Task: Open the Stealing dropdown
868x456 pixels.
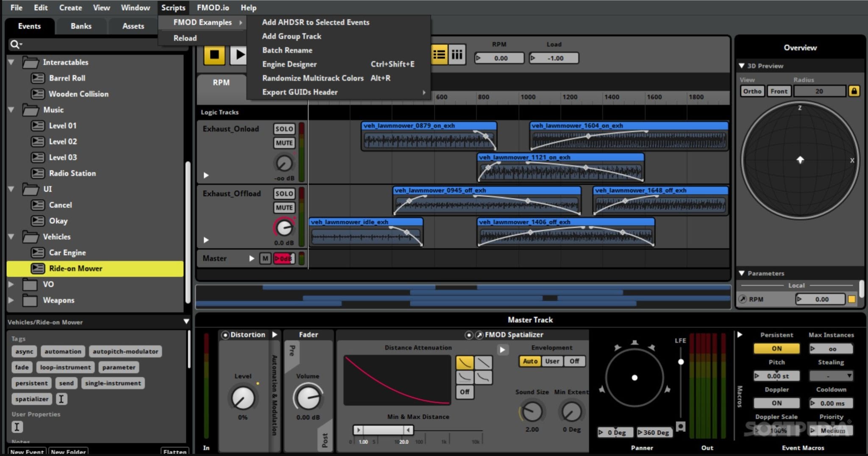Action: pyautogui.click(x=831, y=375)
